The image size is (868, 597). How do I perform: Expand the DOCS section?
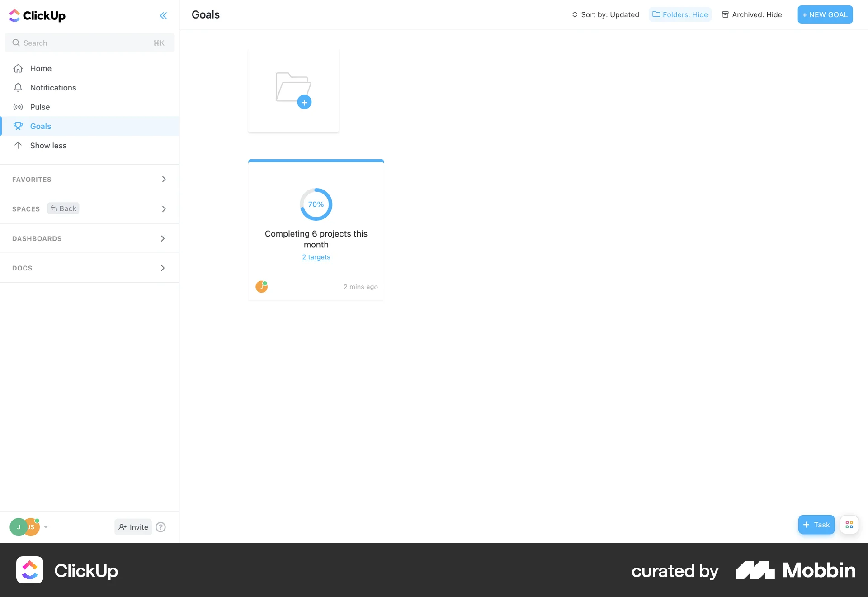click(x=163, y=268)
